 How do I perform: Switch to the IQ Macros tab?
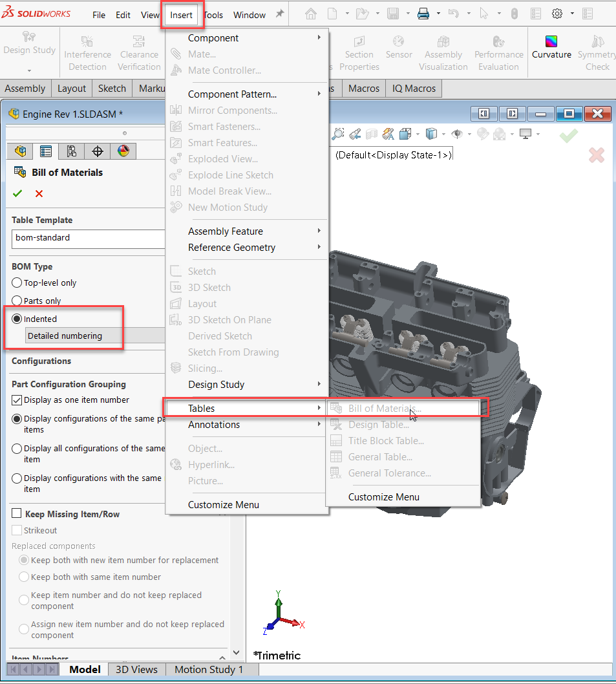(414, 89)
